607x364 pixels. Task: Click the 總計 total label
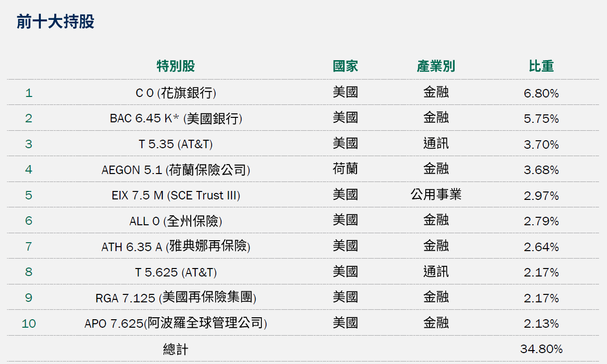(x=176, y=350)
